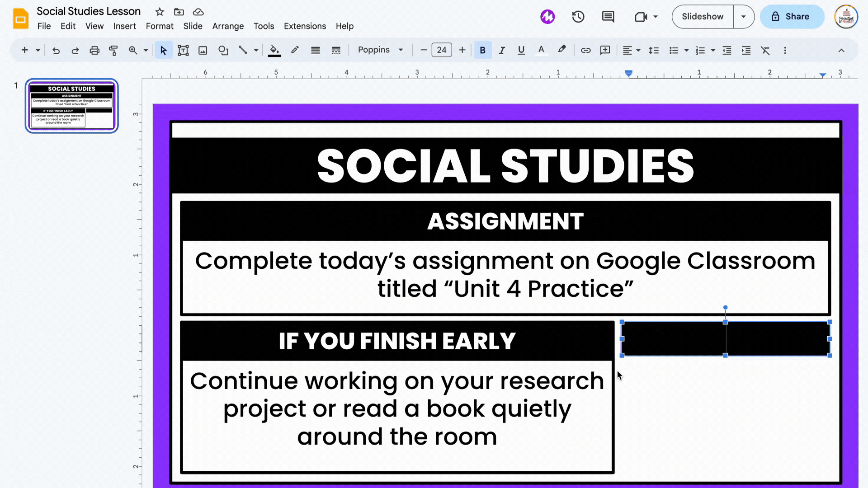The height and width of the screenshot is (488, 868).
Task: Click the Add comment icon in toolbar
Action: tap(605, 50)
